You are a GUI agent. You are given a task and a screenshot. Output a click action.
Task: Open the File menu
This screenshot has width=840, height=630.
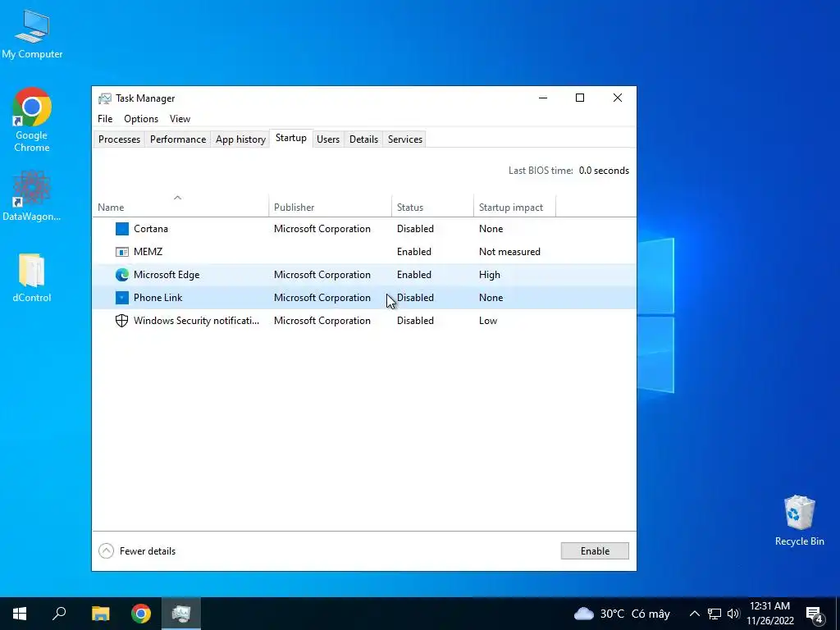click(105, 119)
